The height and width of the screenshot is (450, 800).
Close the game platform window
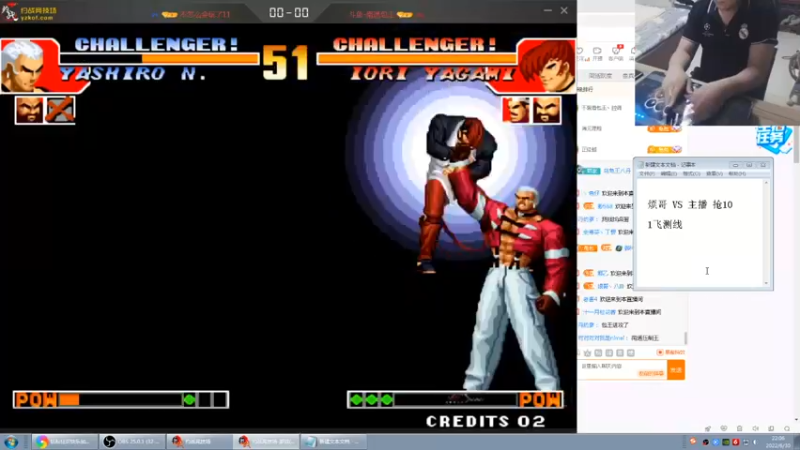coord(564,10)
